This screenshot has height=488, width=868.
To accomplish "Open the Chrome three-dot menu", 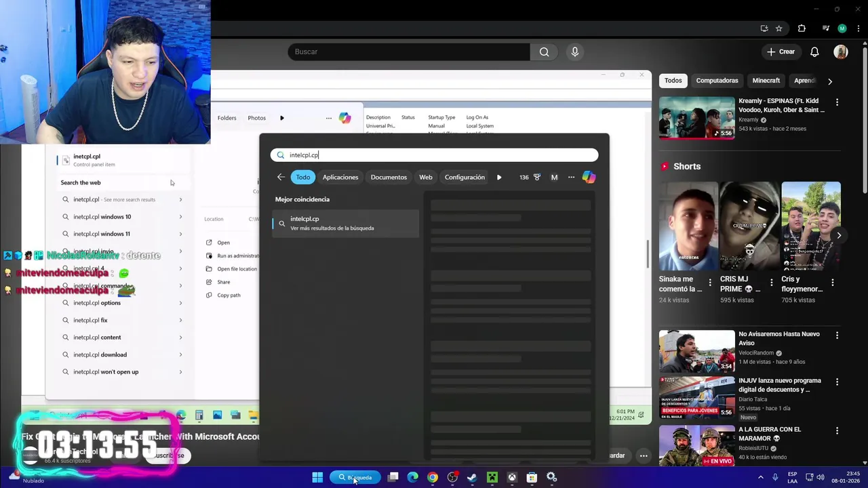I will coord(858,28).
